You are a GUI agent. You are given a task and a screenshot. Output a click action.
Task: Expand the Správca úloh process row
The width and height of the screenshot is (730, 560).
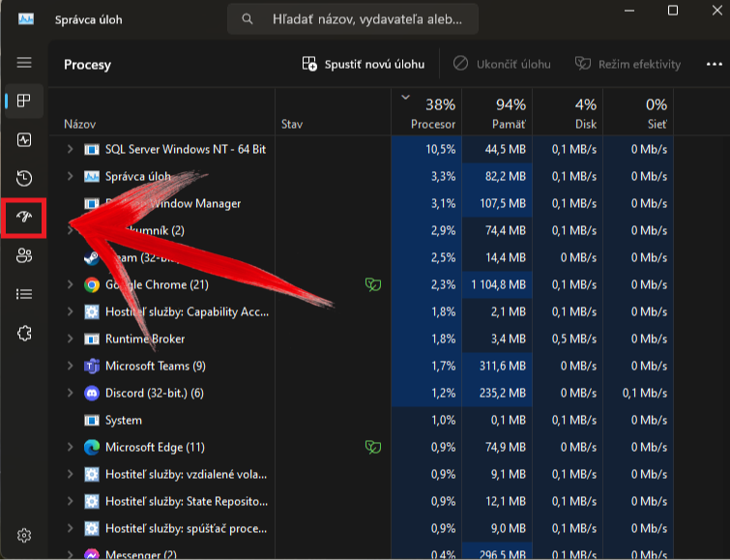pos(71,176)
